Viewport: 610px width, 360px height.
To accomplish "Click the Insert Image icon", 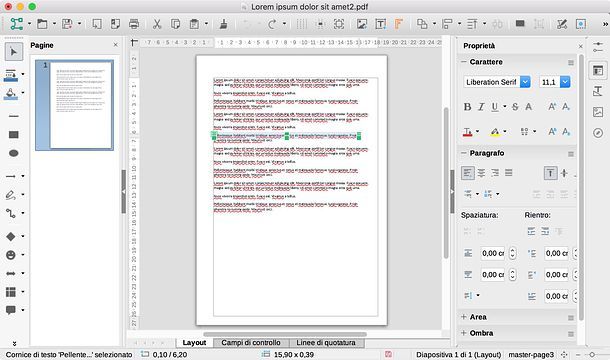I will point(362,24).
